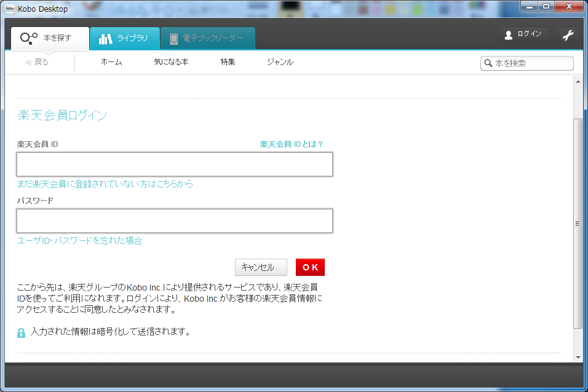
Task: Click the ログイン button at top right
Action: pos(525,35)
